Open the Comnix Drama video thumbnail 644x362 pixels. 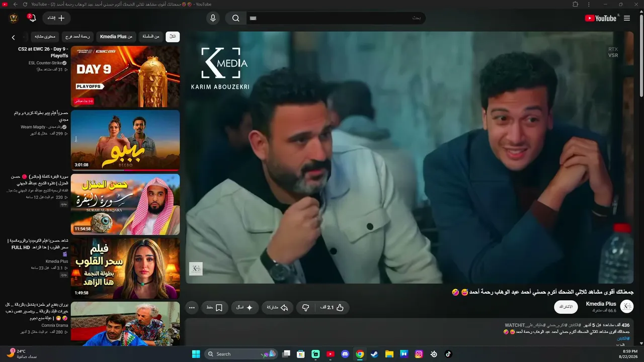(x=125, y=324)
